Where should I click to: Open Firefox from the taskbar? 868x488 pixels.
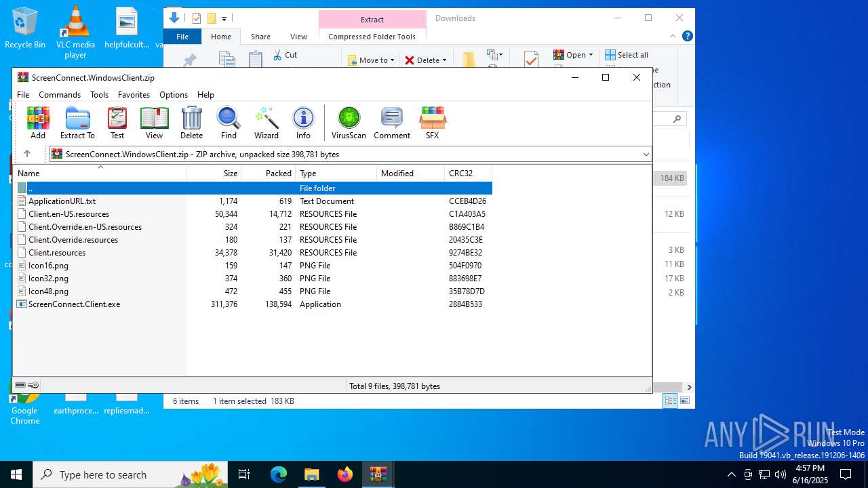tap(345, 474)
